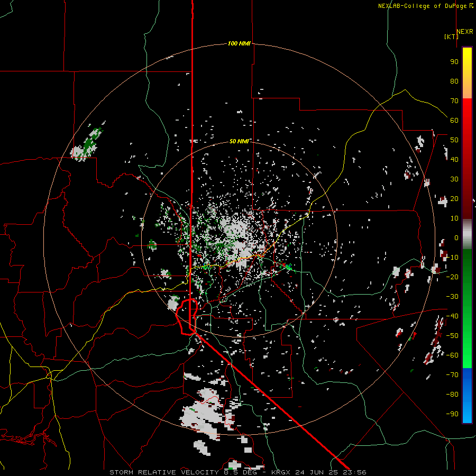
Task: Click the NEXR label at top right
Action: [465, 32]
